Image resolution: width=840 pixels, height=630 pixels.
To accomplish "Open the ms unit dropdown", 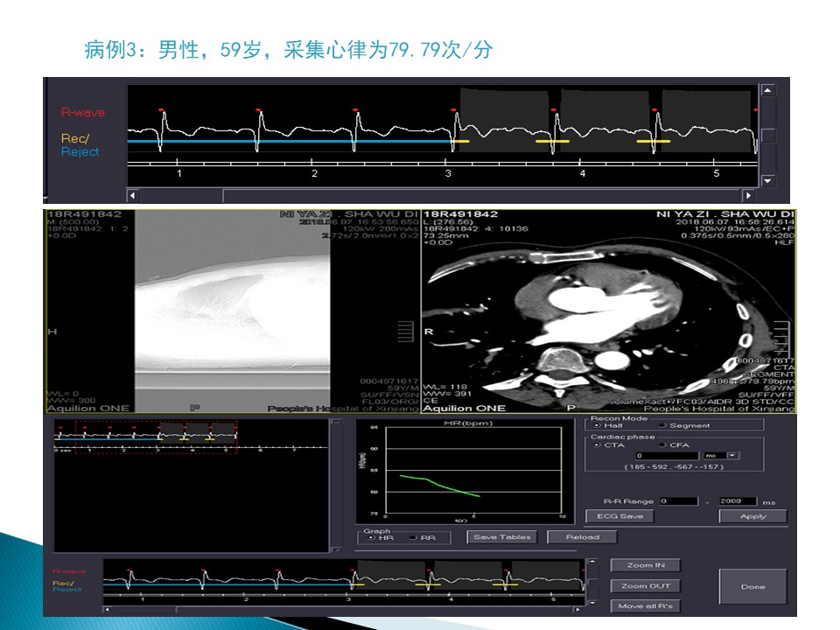I will click(x=733, y=455).
